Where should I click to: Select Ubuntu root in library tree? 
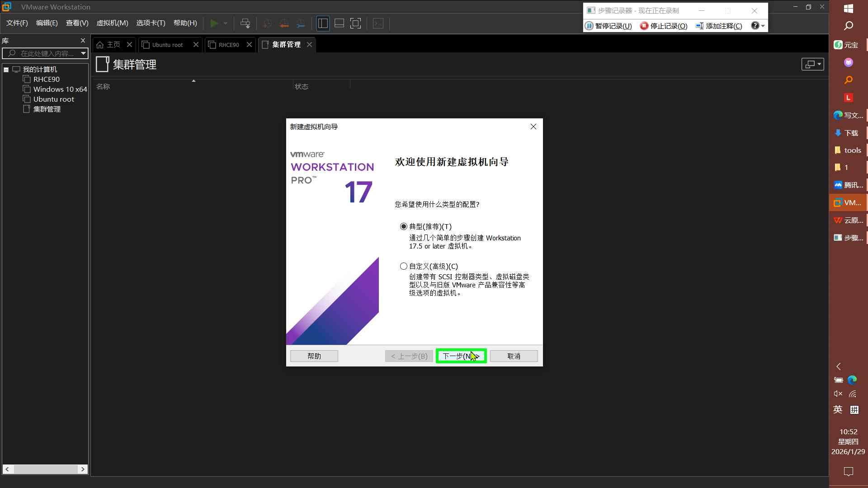coord(53,99)
